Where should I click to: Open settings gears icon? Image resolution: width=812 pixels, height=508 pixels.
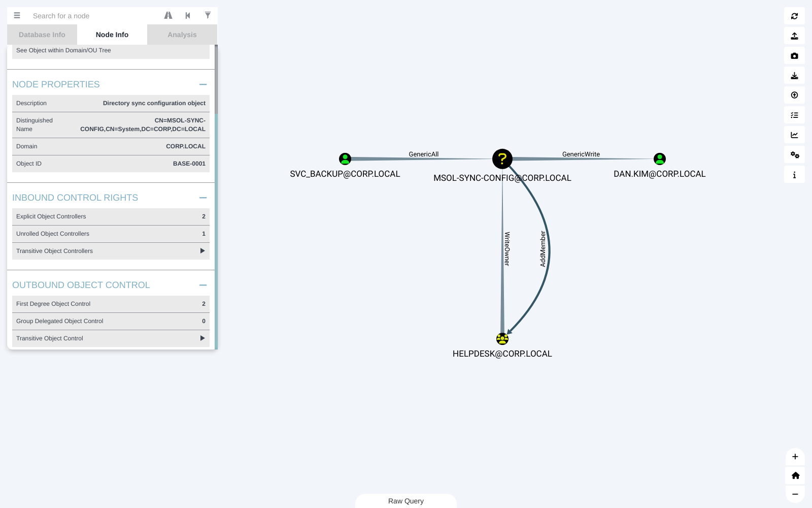[x=794, y=155]
